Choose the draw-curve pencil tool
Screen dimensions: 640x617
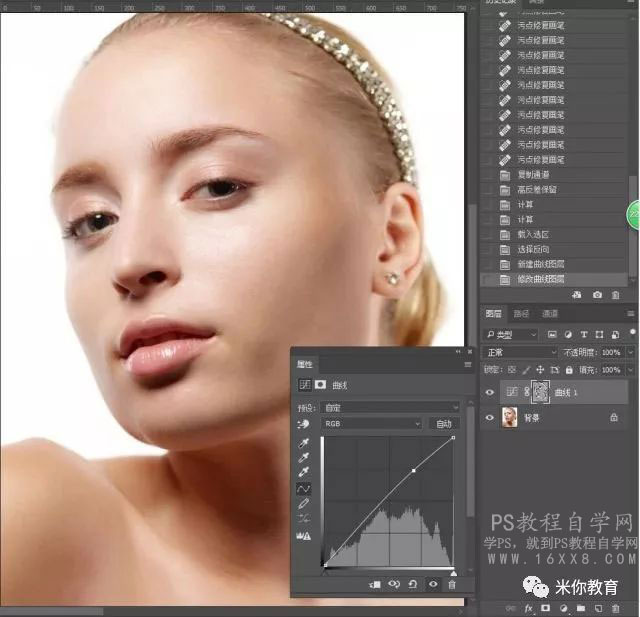pos(303,504)
